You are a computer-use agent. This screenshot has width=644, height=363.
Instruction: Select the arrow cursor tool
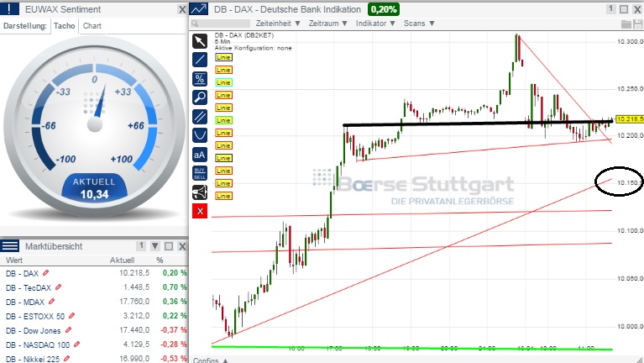[200, 41]
